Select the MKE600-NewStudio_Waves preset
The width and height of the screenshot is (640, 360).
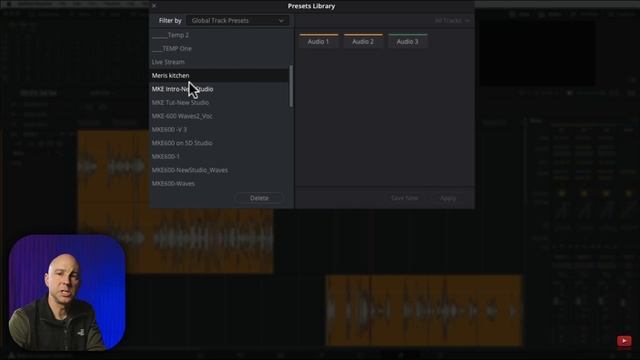pyautogui.click(x=220, y=170)
